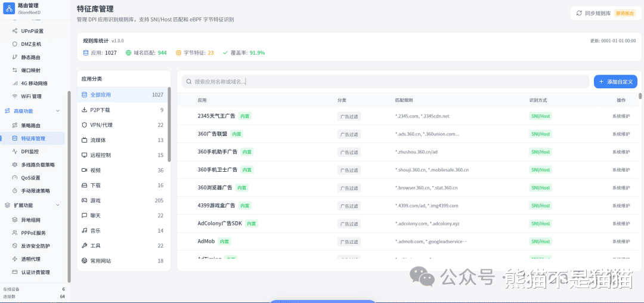Click 添加自定义 button

pyautogui.click(x=615, y=82)
